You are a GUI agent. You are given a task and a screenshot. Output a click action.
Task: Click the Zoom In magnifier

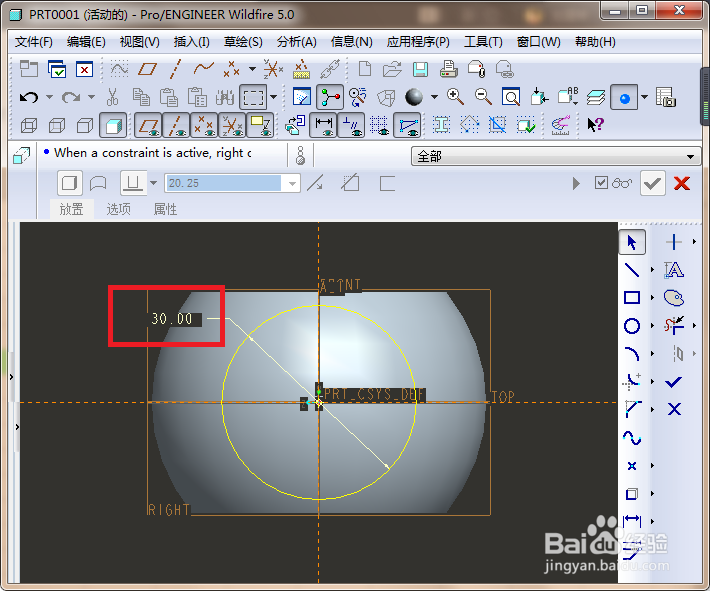click(455, 97)
